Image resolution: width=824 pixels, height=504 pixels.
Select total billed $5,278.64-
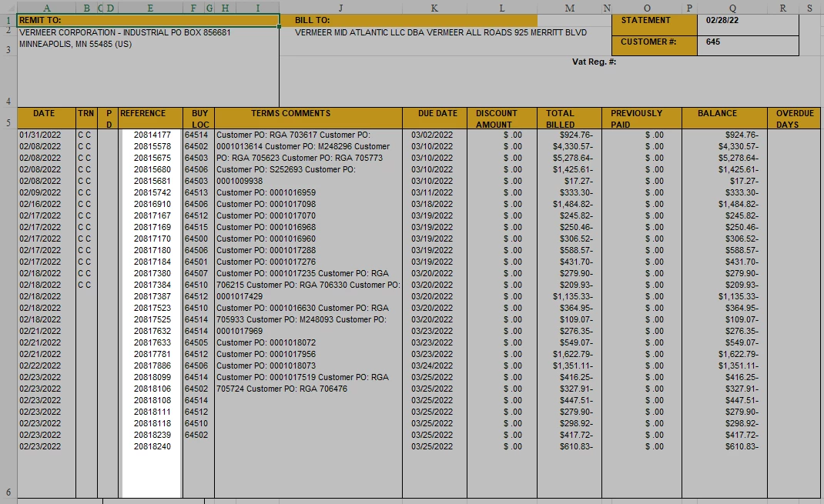(x=573, y=158)
